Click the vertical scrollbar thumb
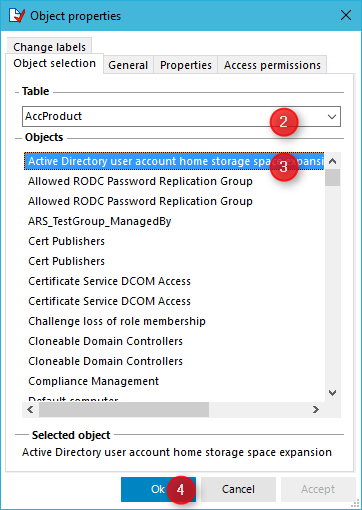This screenshot has width=362, height=510. pos(332,177)
